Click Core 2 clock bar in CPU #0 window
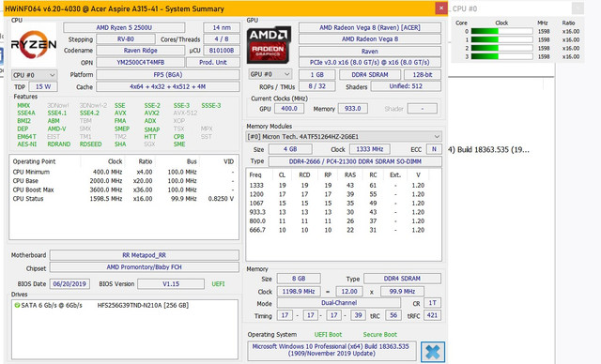This screenshot has width=601, height=364. click(x=501, y=48)
